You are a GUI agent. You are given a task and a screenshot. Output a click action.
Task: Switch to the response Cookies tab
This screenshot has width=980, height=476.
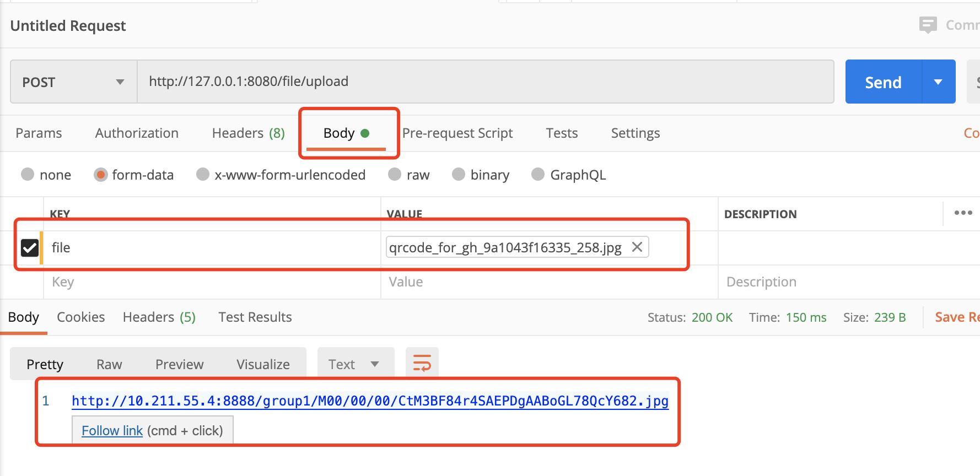click(x=80, y=317)
